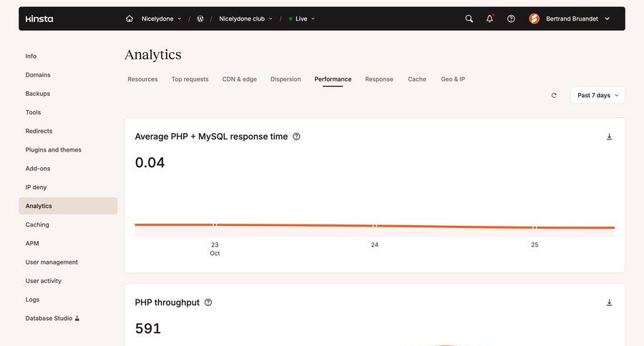644x346 pixels.
Task: Open the Past 7 days range dropdown
Action: pyautogui.click(x=597, y=95)
